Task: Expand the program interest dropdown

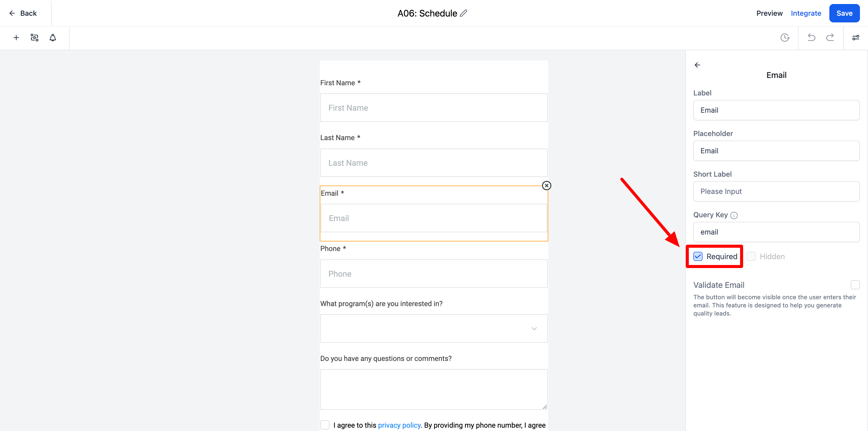Action: point(434,328)
